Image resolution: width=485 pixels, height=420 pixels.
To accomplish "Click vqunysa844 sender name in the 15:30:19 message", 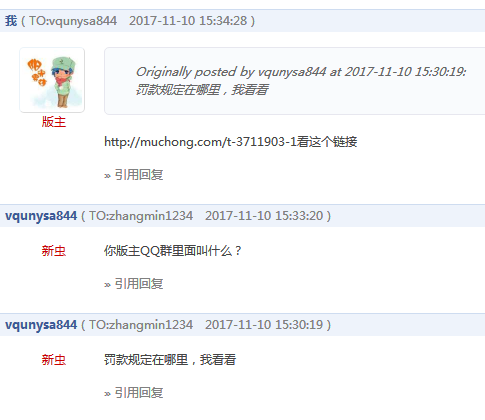I will [x=41, y=325].
